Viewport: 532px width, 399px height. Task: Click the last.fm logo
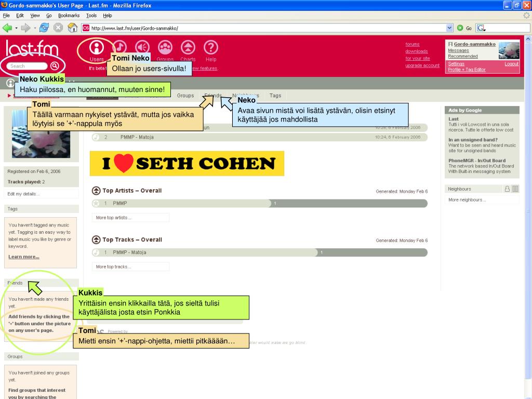32,48
